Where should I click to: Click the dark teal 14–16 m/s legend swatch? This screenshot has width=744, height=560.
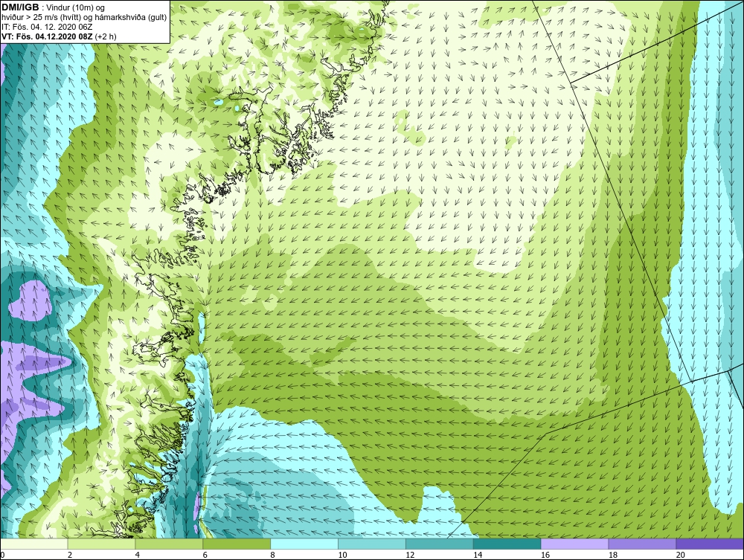507,544
